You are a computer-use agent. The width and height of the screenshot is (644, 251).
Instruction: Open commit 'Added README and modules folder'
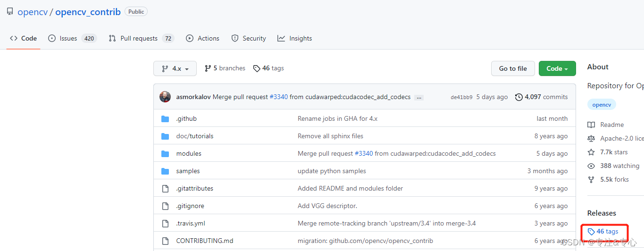click(x=350, y=188)
